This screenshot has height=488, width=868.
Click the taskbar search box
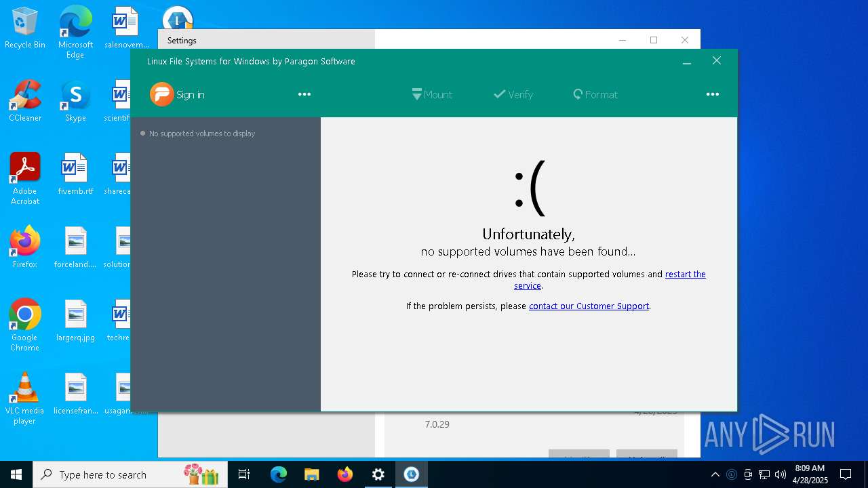130,474
